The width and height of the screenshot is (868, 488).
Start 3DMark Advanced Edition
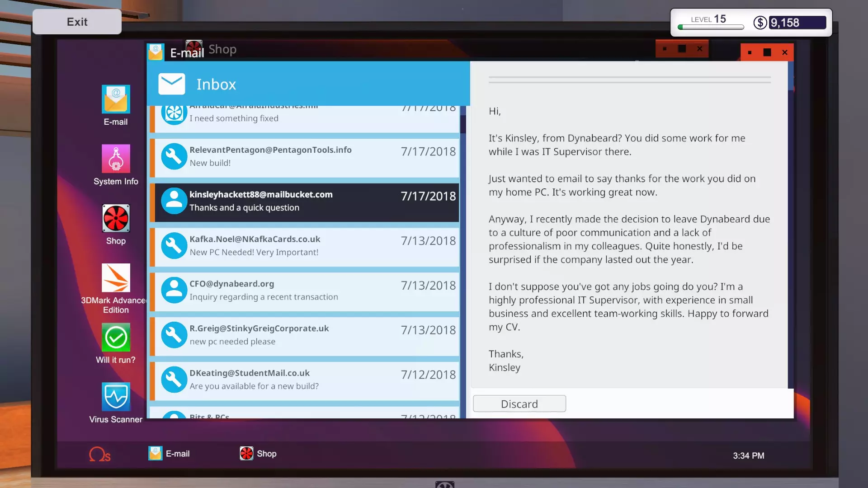(116, 278)
